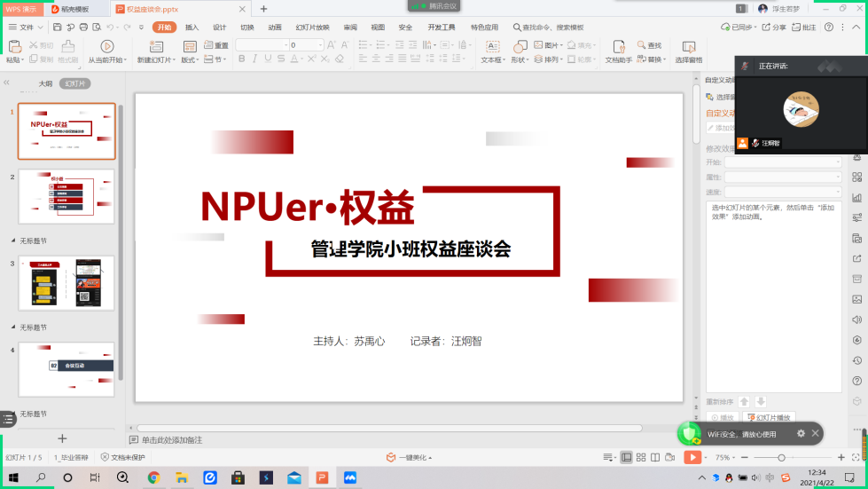This screenshot has width=868, height=489.
Task: Start slideshow with orange play button
Action: point(692,457)
